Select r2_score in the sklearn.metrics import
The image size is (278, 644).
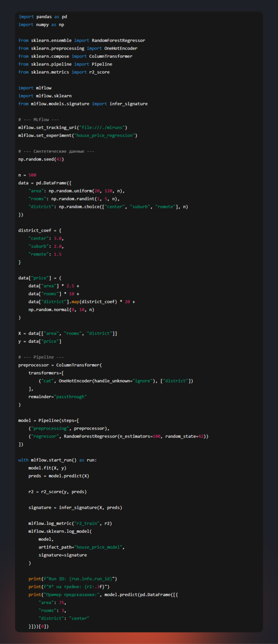(99, 72)
